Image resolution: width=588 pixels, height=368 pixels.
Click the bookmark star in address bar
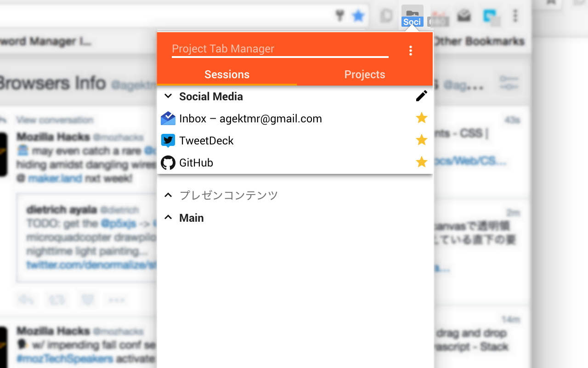click(x=358, y=16)
